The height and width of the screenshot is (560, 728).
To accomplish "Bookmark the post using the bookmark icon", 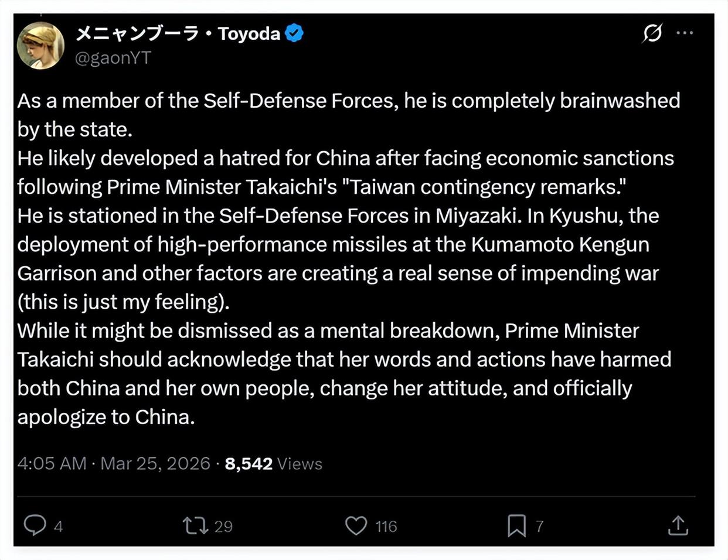I will (516, 525).
